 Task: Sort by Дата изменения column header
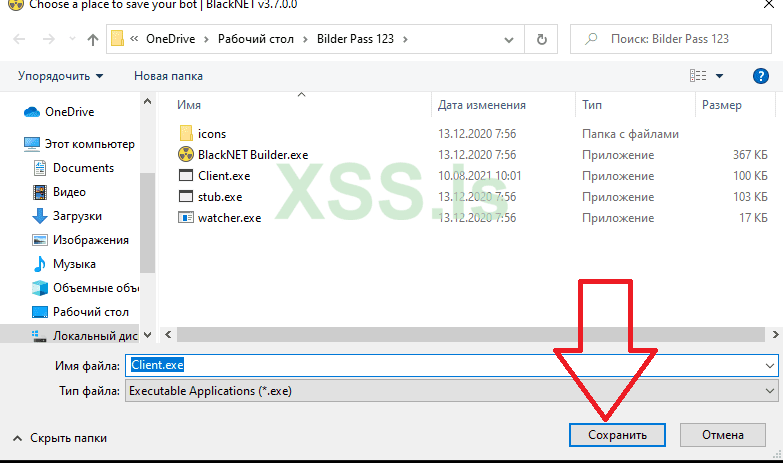[482, 105]
